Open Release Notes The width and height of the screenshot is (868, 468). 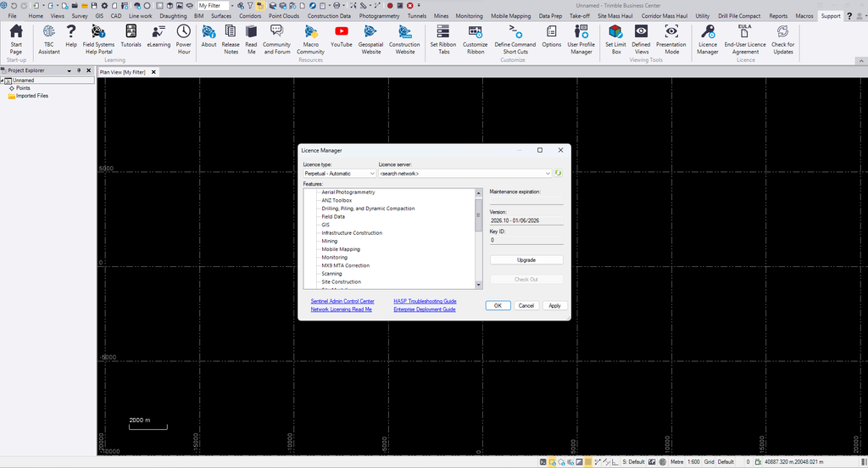click(x=231, y=39)
